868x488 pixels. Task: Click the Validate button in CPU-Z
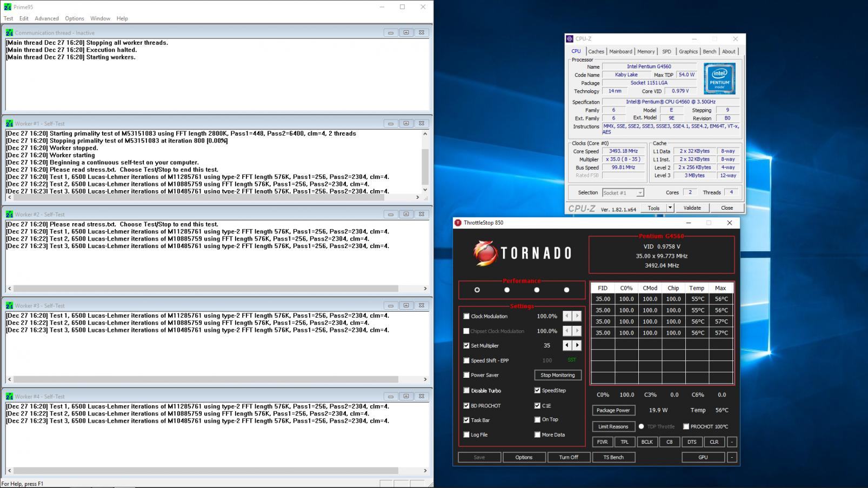pyautogui.click(x=692, y=208)
